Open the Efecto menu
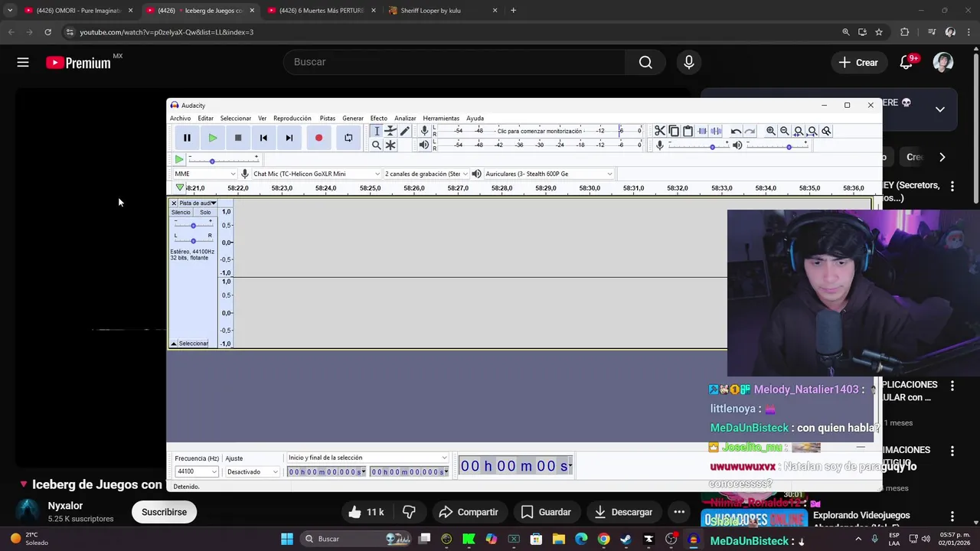This screenshot has width=980, height=551. [379, 118]
